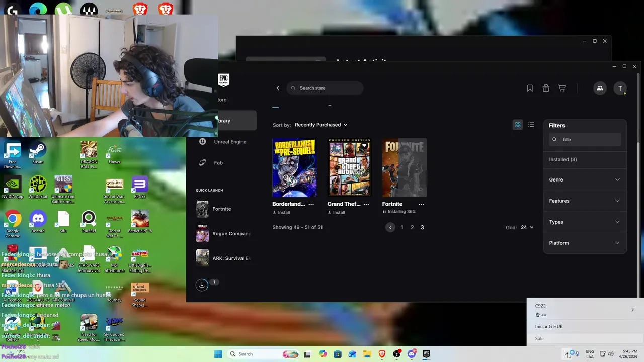644x362 pixels.
Task: Open the Sort by Recently Purchased dropdown
Action: 321,125
